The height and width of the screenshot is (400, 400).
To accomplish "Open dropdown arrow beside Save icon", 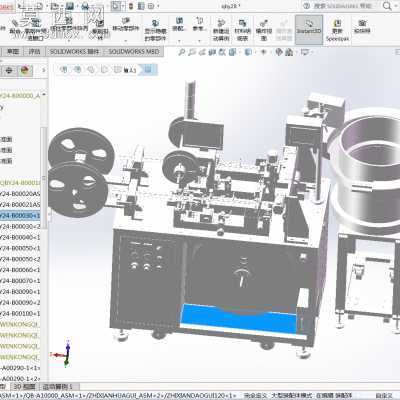I will pyautogui.click(x=76, y=6).
